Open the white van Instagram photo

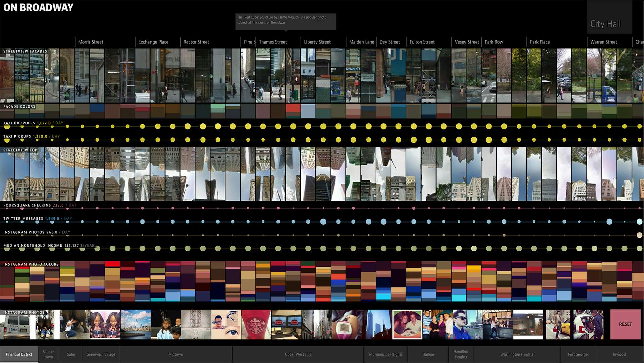[x=15, y=325]
